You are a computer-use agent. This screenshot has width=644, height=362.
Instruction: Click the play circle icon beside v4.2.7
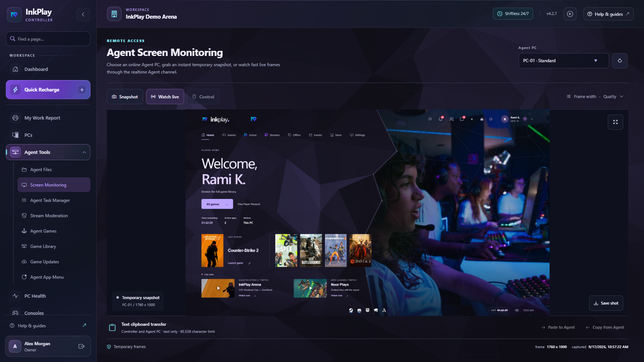coord(570,14)
